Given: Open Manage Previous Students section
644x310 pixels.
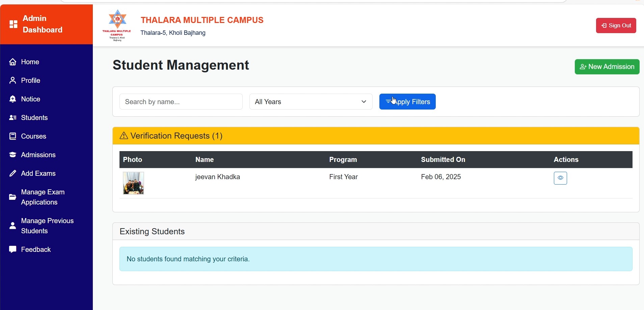Looking at the screenshot, I should coord(47,225).
